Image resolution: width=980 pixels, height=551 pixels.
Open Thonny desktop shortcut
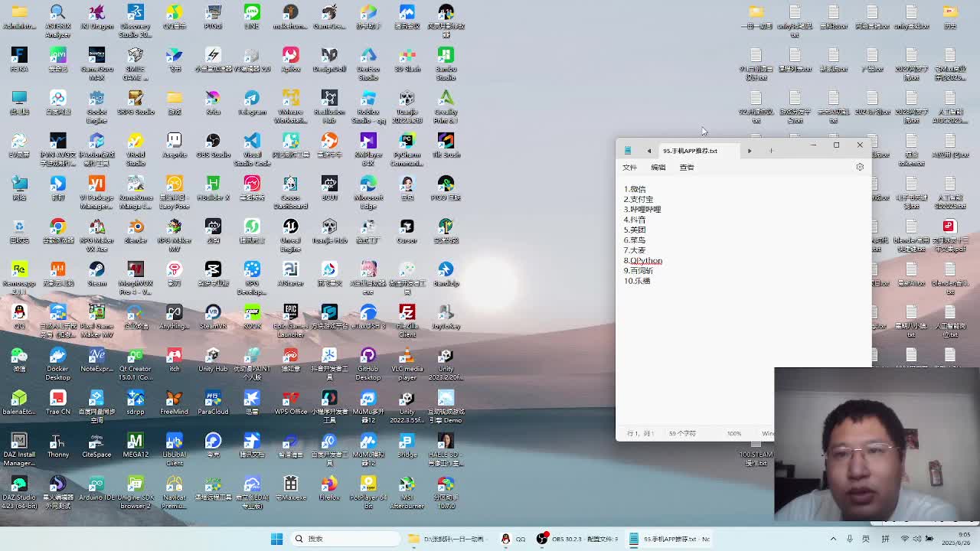[x=57, y=445]
